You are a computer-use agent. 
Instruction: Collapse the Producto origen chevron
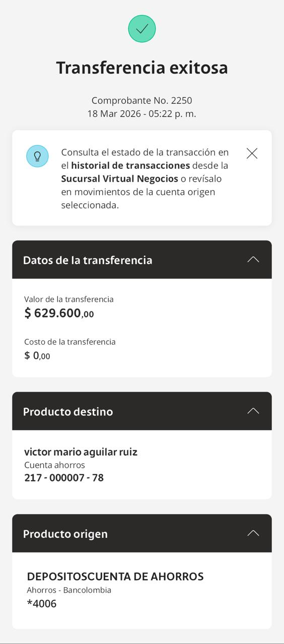coord(253,533)
